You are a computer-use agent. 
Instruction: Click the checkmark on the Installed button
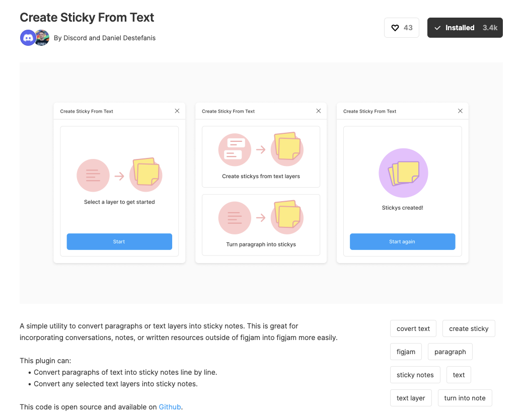click(437, 28)
